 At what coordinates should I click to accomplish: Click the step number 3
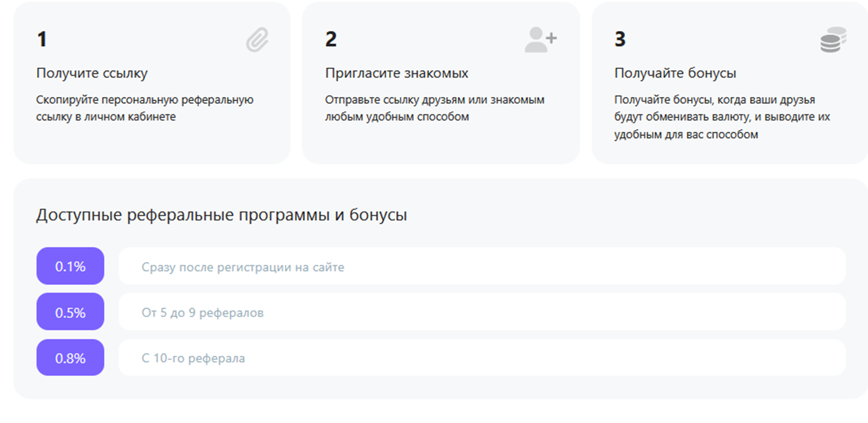[x=620, y=40]
